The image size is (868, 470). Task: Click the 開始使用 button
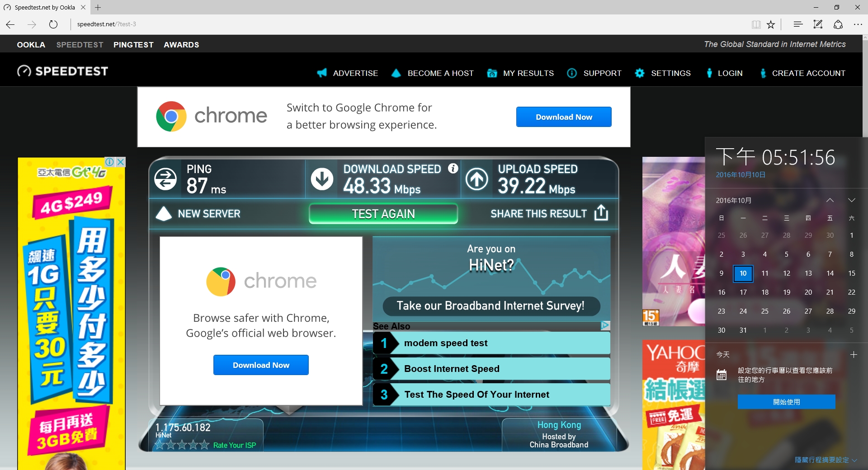point(786,402)
